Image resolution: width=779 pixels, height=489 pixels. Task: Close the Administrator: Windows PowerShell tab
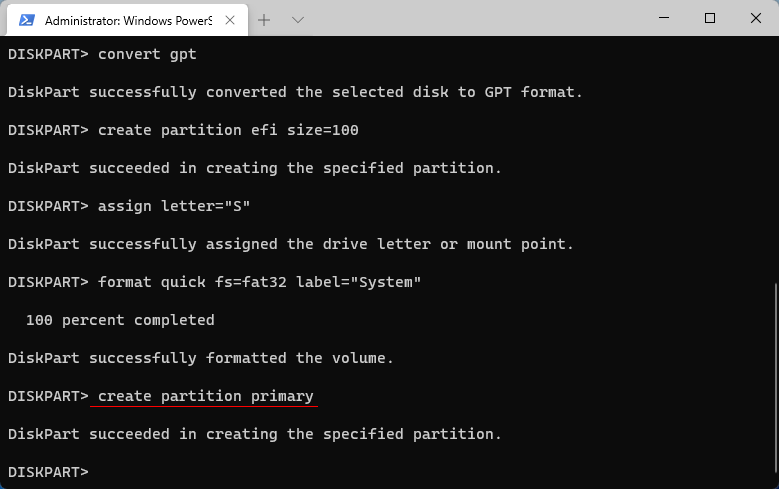pyautogui.click(x=229, y=19)
